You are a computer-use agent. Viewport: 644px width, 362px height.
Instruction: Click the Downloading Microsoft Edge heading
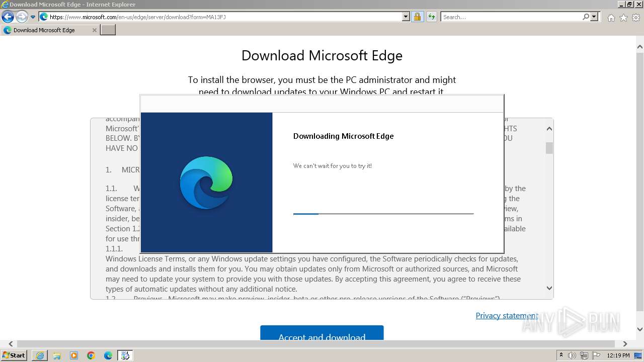click(343, 136)
